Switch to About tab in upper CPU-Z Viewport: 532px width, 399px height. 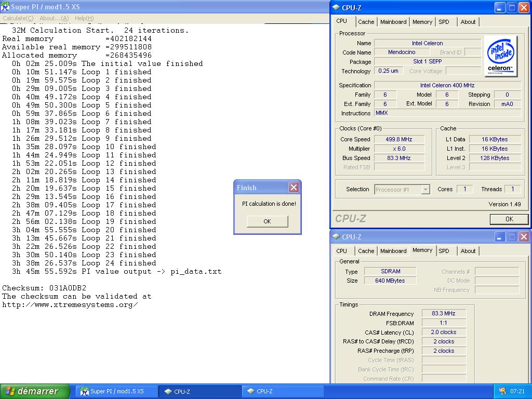[468, 22]
